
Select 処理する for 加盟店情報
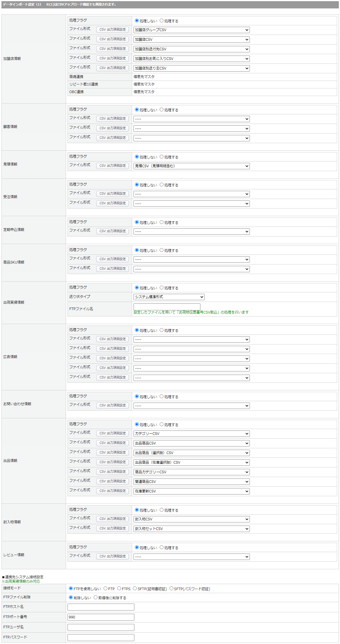tap(161, 21)
